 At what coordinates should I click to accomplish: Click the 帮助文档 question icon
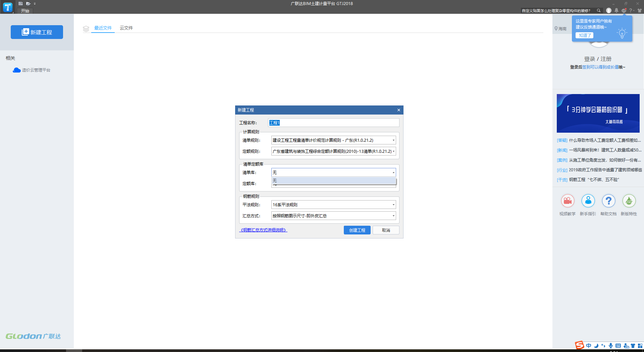click(608, 201)
